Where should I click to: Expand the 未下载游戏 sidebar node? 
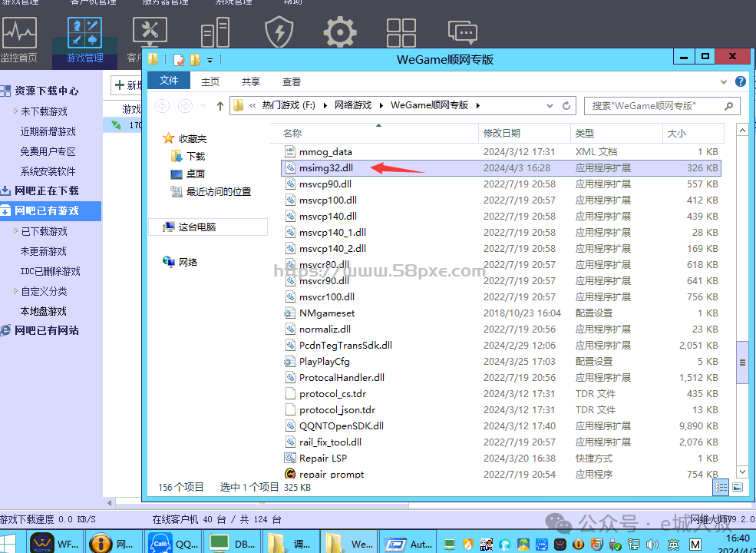click(16, 111)
